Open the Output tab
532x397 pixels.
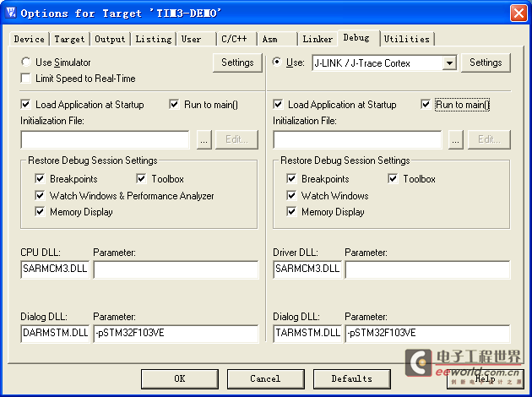click(110, 39)
